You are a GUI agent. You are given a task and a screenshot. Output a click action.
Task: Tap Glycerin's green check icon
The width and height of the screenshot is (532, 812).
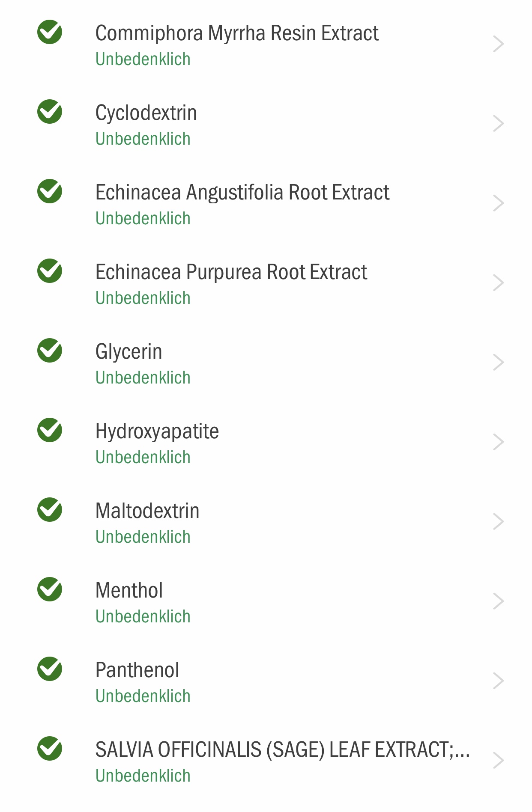50,351
